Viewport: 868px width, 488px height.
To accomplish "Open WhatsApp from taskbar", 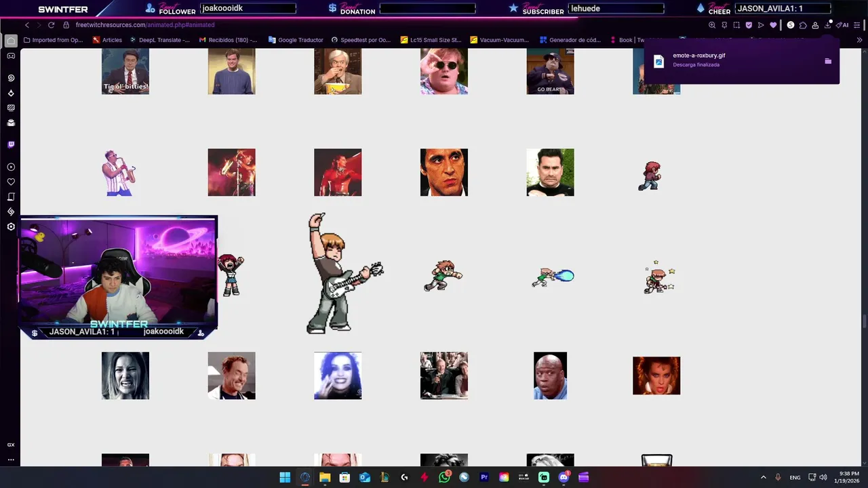I will (444, 477).
